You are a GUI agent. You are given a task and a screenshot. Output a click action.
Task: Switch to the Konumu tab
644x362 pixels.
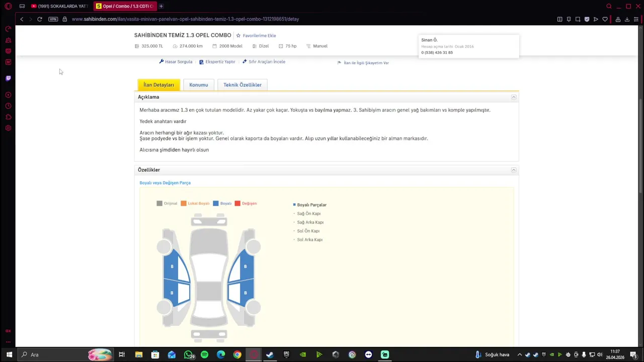pos(199,85)
